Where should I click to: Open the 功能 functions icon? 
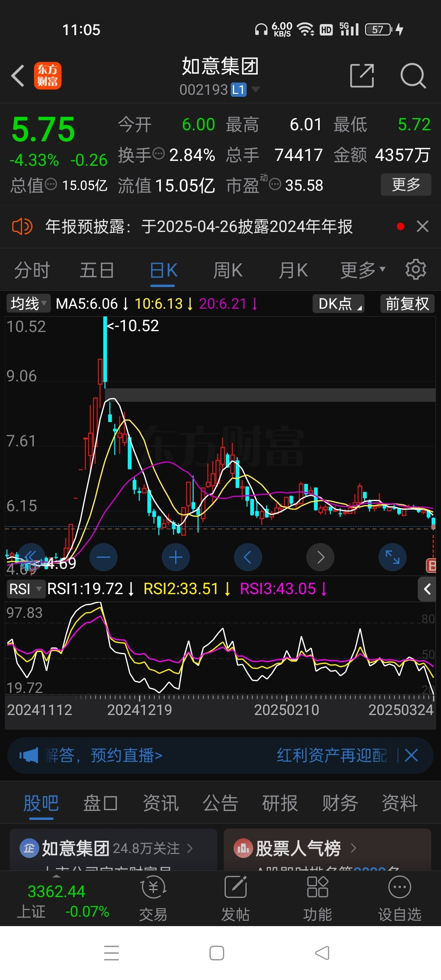tap(317, 899)
